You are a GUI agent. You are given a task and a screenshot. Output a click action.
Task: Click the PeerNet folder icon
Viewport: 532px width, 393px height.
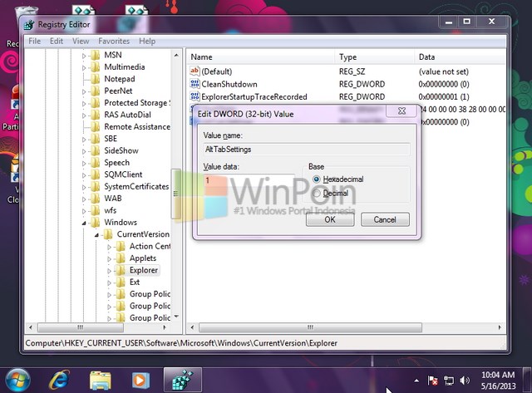(96, 91)
